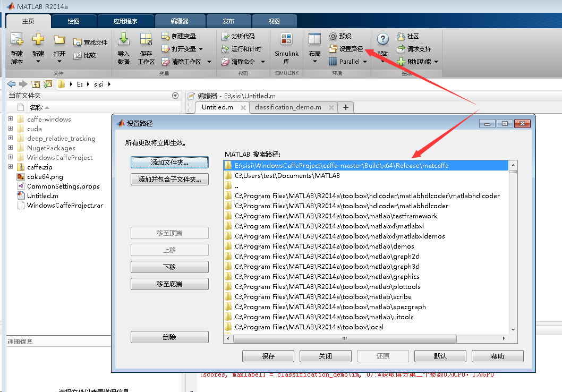Open Current Folder panel actions circle button
This screenshot has width=562, height=392.
(175, 96)
